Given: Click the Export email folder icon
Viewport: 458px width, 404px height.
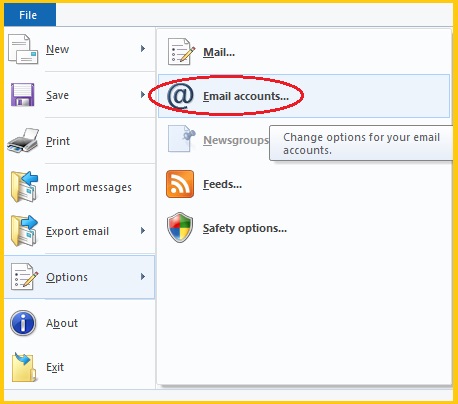Looking at the screenshot, I should (24, 231).
